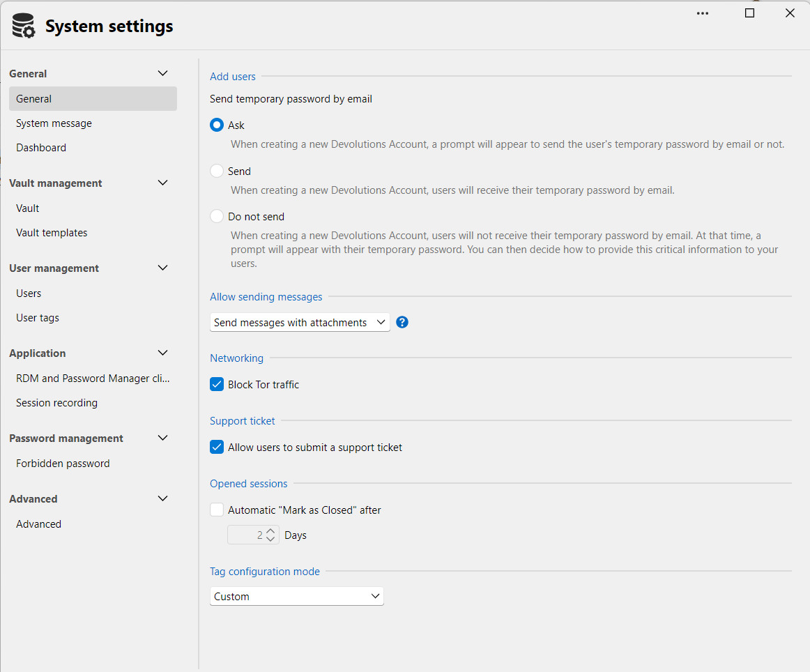
Task: Maximize the System settings window
Action: pyautogui.click(x=749, y=13)
